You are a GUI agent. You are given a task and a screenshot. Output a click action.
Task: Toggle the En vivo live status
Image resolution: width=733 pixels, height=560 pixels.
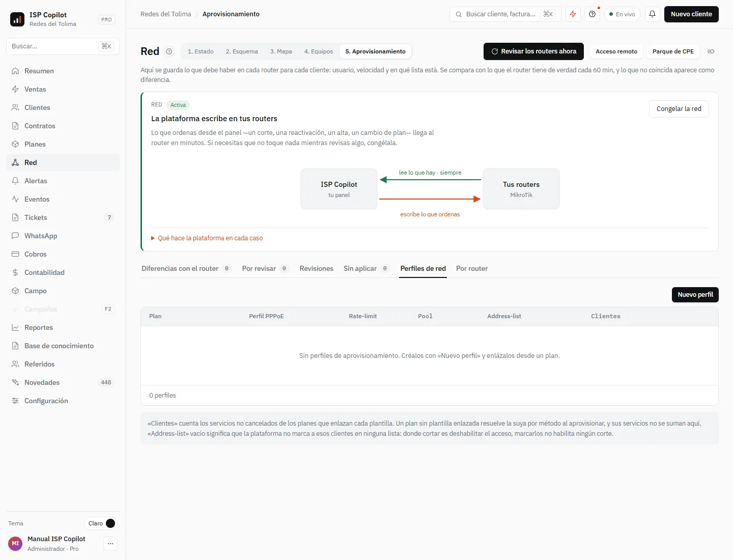tap(622, 14)
